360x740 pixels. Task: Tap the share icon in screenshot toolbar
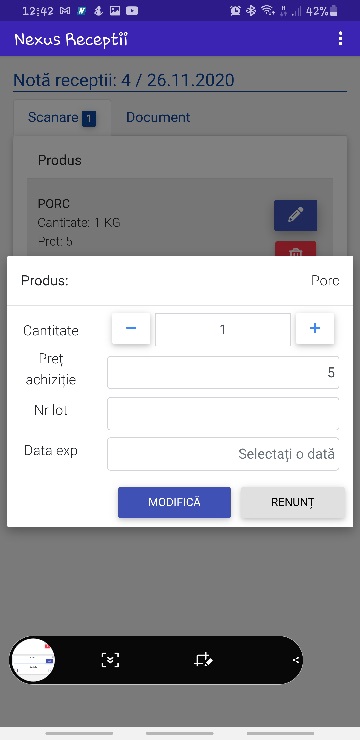click(296, 660)
